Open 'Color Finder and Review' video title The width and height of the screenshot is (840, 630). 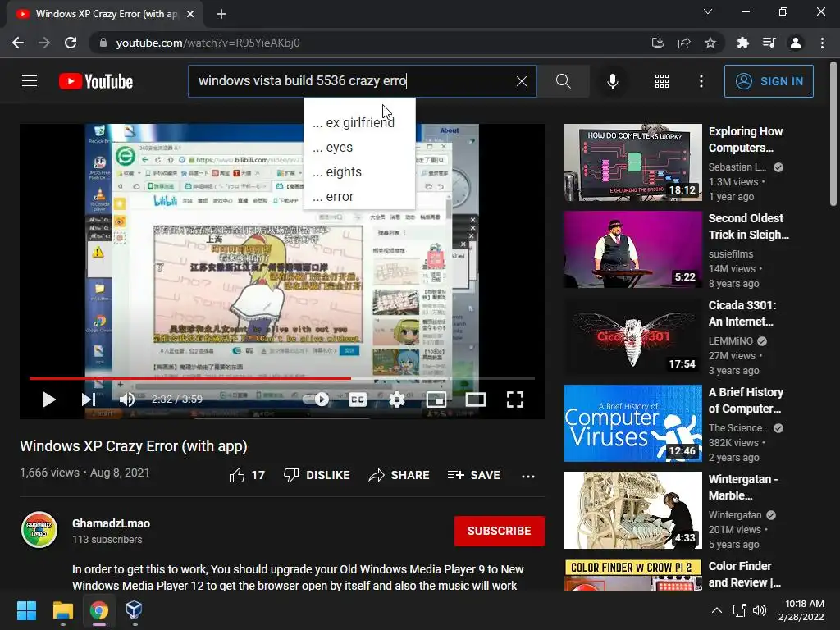tap(745, 574)
